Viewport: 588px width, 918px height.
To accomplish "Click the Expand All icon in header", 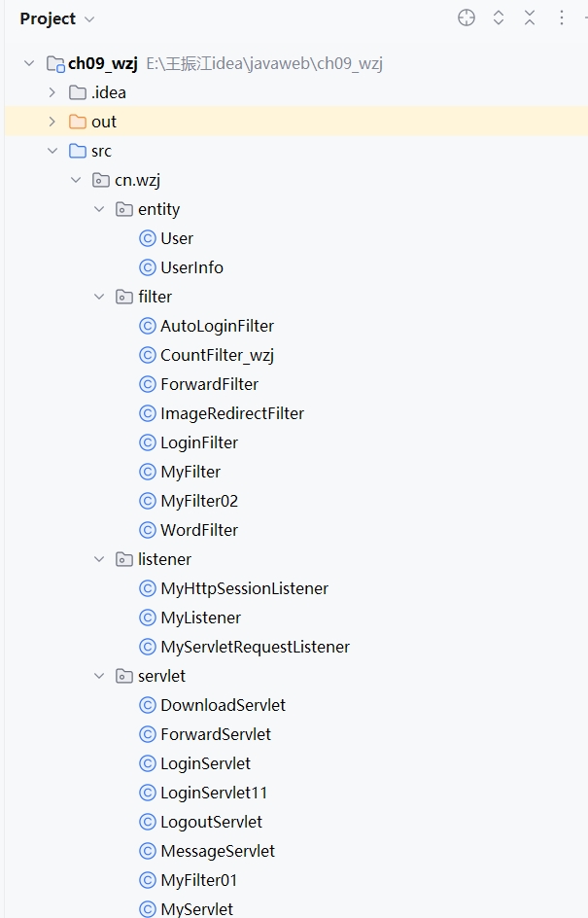I will [x=499, y=18].
